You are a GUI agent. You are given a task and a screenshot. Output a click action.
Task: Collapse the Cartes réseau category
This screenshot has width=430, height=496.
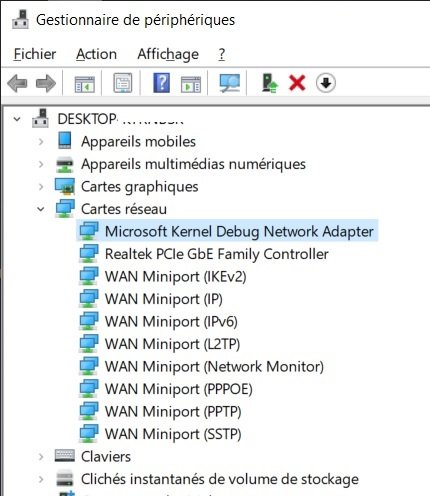[41, 209]
